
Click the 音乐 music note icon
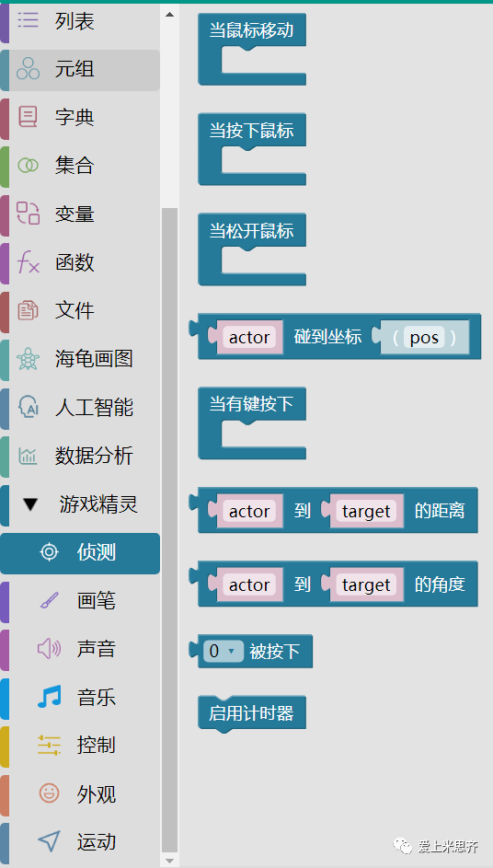tap(50, 697)
